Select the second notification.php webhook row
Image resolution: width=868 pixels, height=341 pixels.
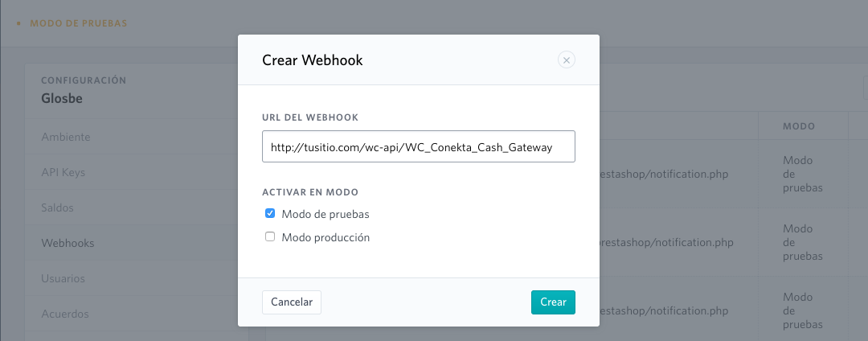click(667, 242)
